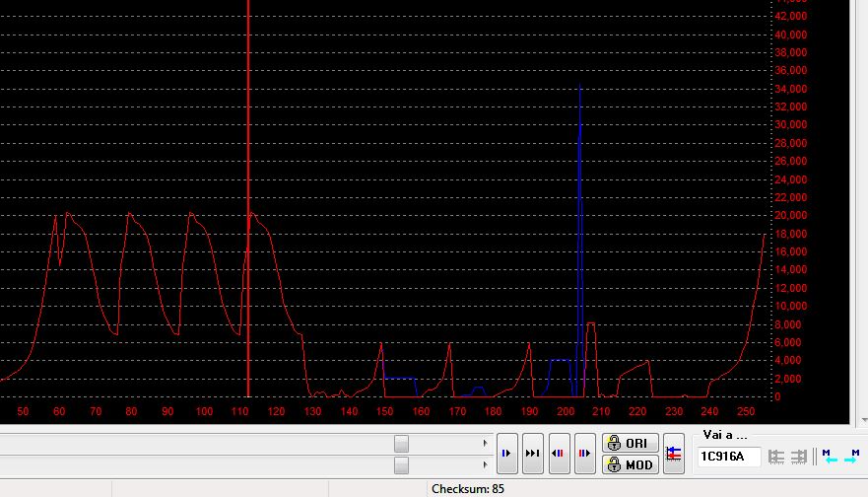Click the x-axis label 150
Screen dimensions: 868x497
pos(384,411)
